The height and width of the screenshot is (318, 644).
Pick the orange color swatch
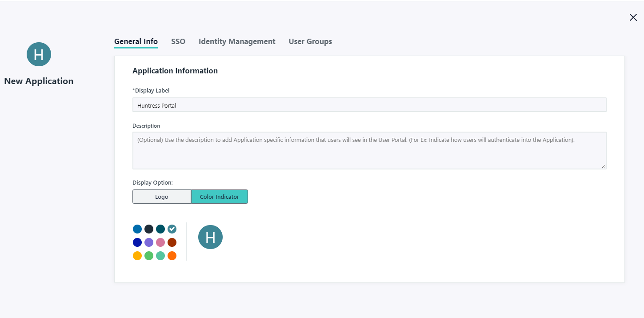point(172,256)
